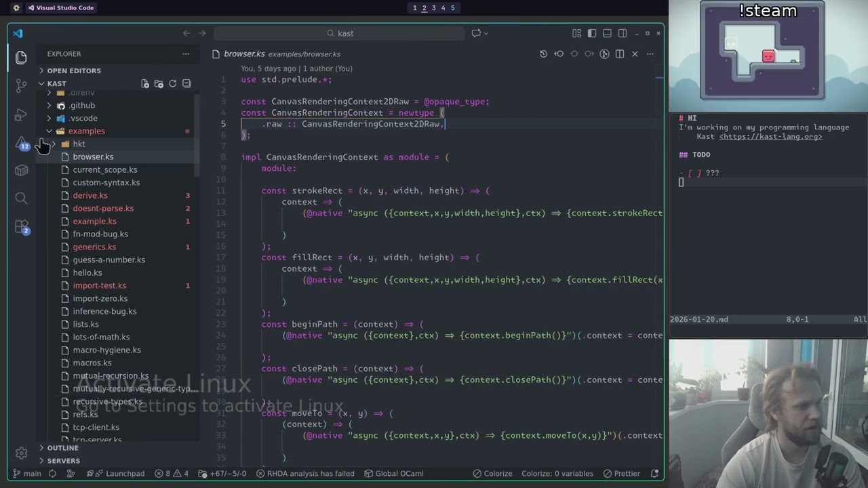This screenshot has width=868, height=488.
Task: Open the kast-lang.org link in notes
Action: pyautogui.click(x=770, y=136)
